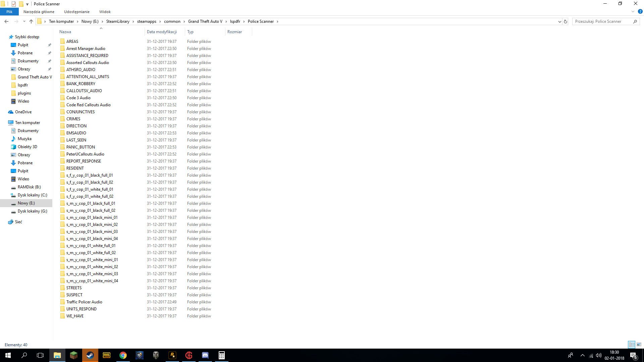Open the recent locations dropdown arrow
This screenshot has height=362, width=644.
24,21
